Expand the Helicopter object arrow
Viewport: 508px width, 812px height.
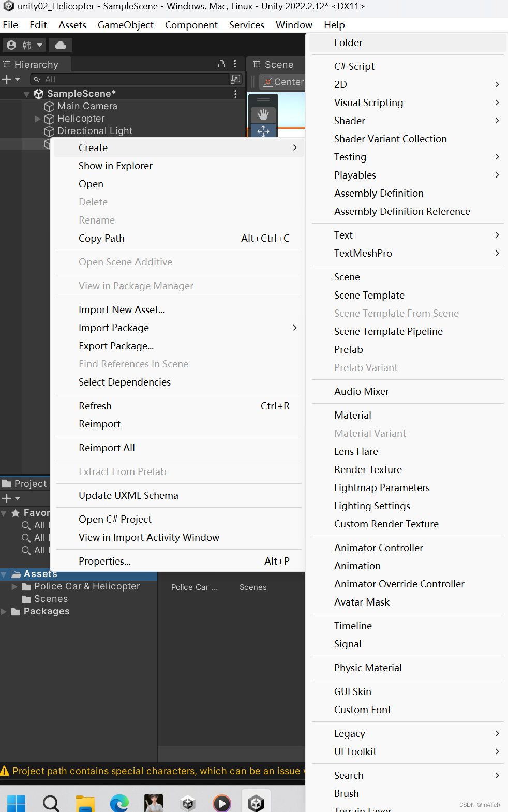pyautogui.click(x=37, y=119)
